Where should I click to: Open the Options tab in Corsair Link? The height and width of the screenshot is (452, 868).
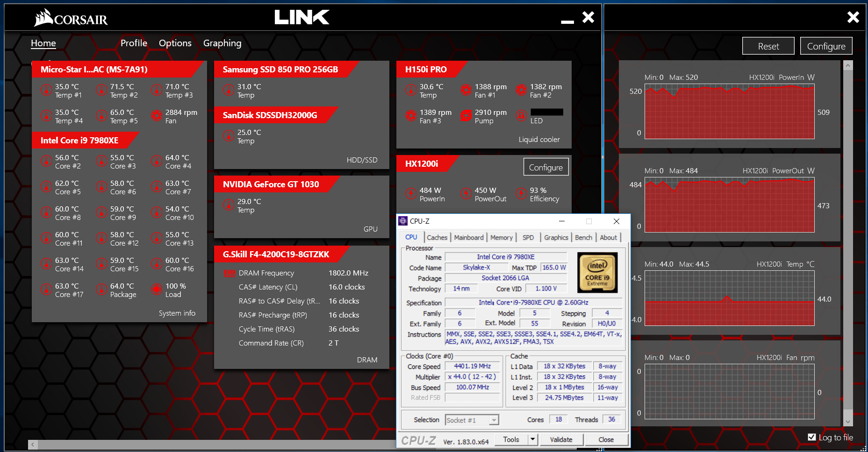[x=175, y=43]
